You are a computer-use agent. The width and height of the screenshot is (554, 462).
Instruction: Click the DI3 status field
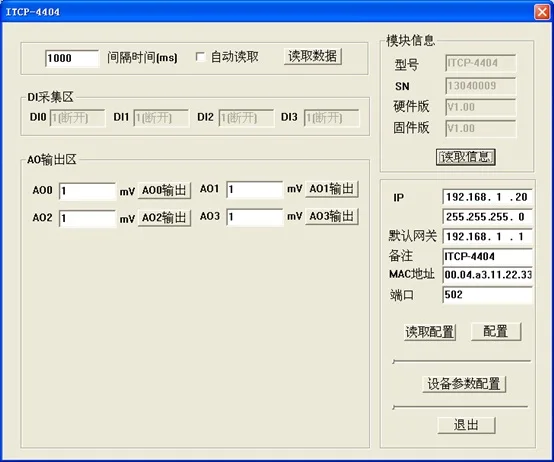[331, 118]
